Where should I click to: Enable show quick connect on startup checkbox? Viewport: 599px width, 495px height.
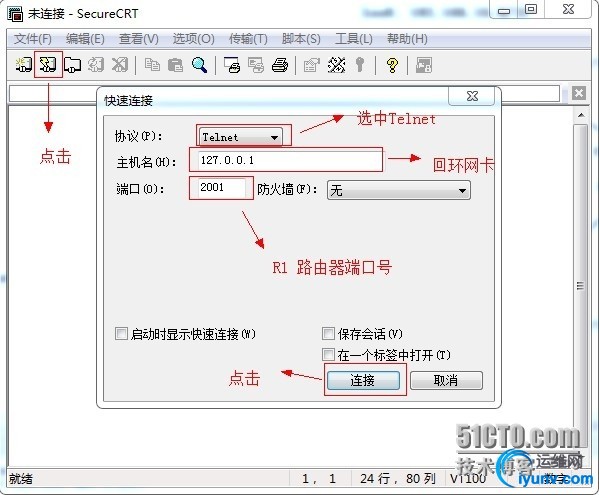point(121,333)
